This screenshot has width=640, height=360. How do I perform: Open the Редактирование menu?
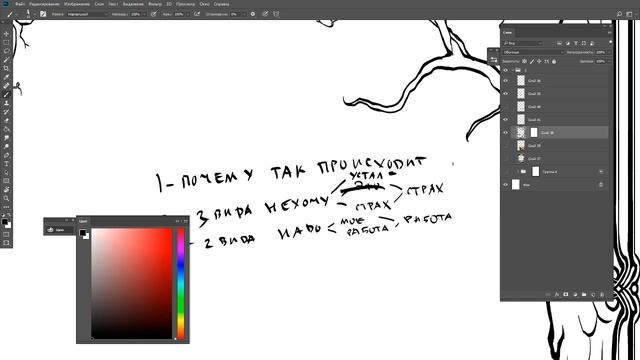[44, 4]
